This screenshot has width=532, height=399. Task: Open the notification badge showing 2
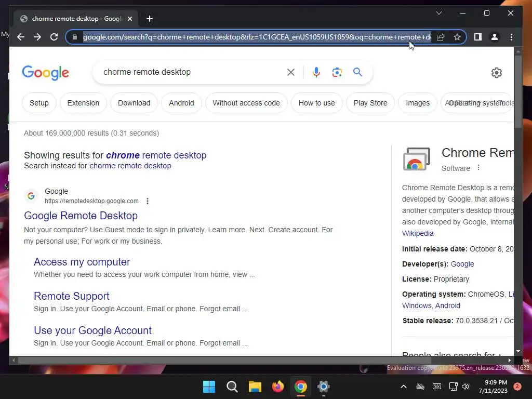517,387
